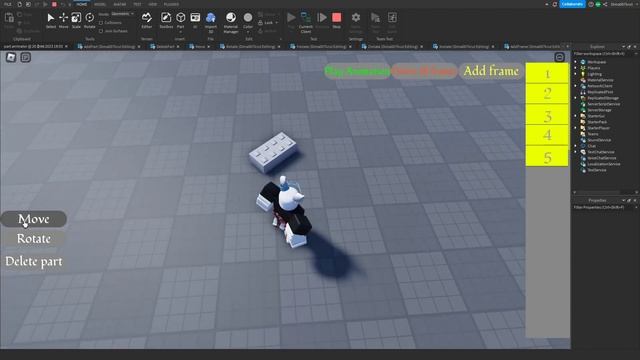Screen dimensions: 640x360
Task: Open the FILE menu
Action: click(7, 4)
